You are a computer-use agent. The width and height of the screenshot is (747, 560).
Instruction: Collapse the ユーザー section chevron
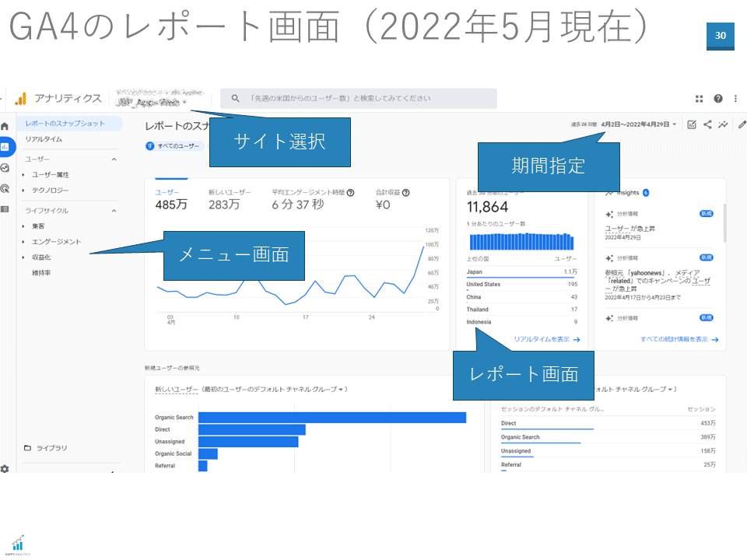[x=114, y=159]
